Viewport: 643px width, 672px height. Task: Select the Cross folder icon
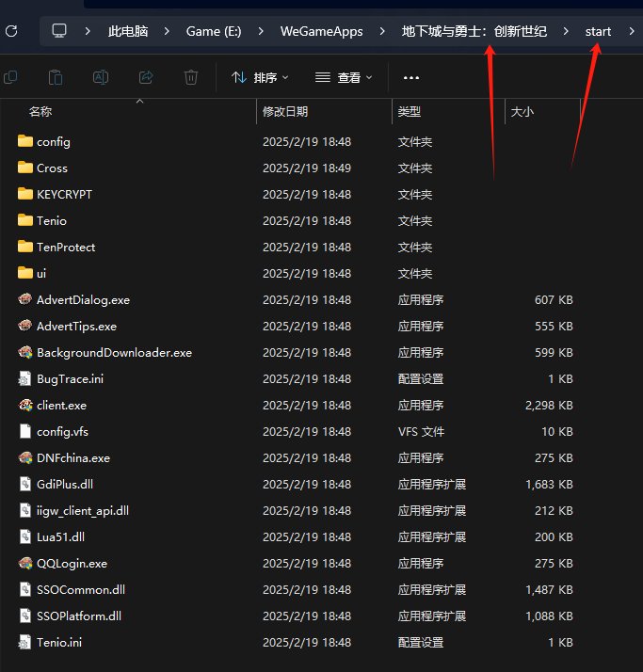coord(25,168)
